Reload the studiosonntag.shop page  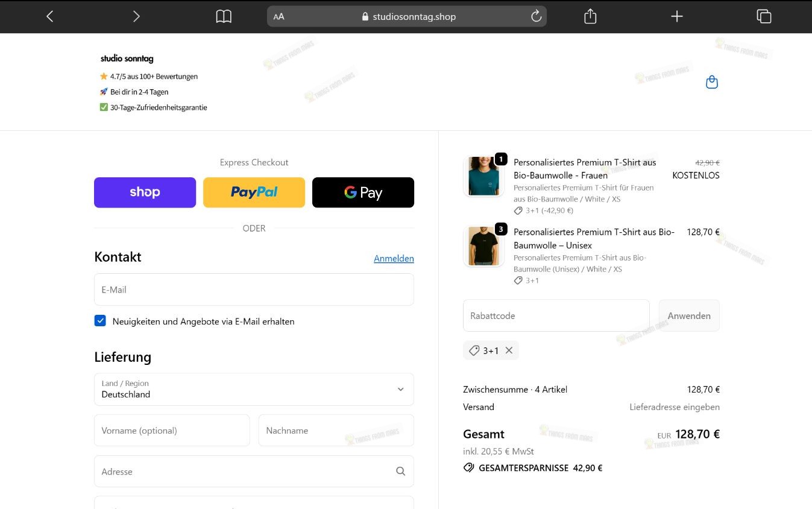point(536,16)
